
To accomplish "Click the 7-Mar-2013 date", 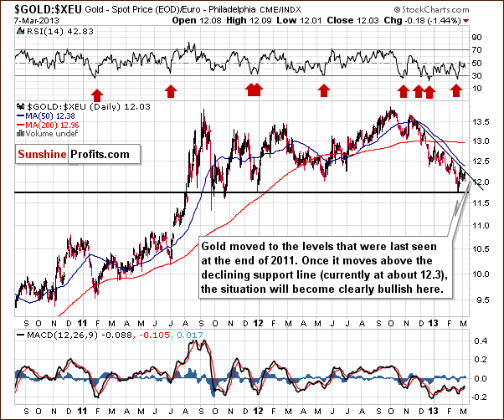I will coord(37,21).
